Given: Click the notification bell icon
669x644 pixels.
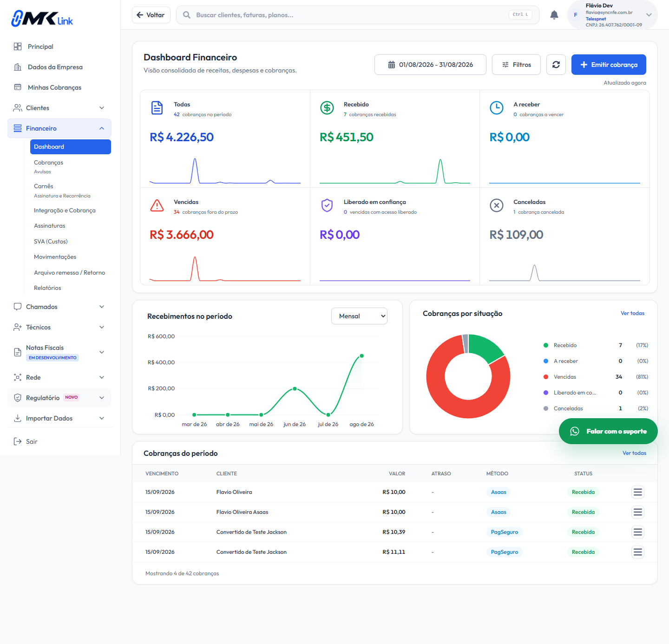Looking at the screenshot, I should [554, 15].
